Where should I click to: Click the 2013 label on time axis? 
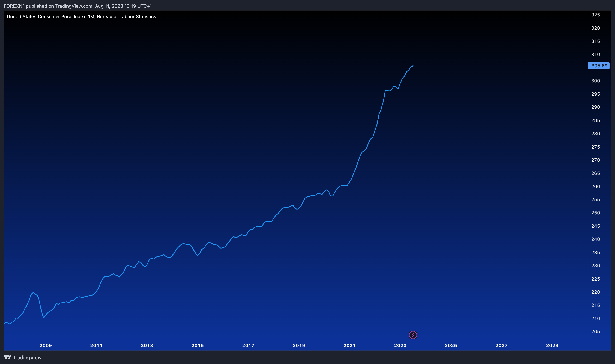[147, 345]
